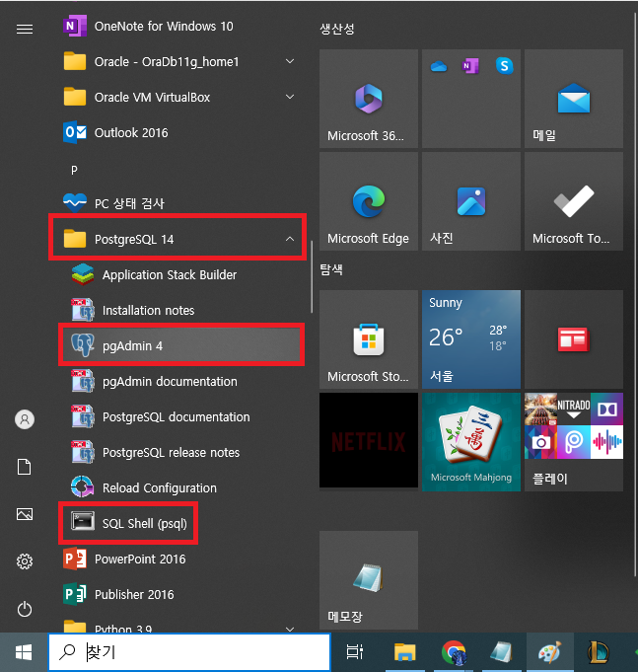
Task: Expand the Oracle - OraDb11g_home1 folder
Action: 179,62
